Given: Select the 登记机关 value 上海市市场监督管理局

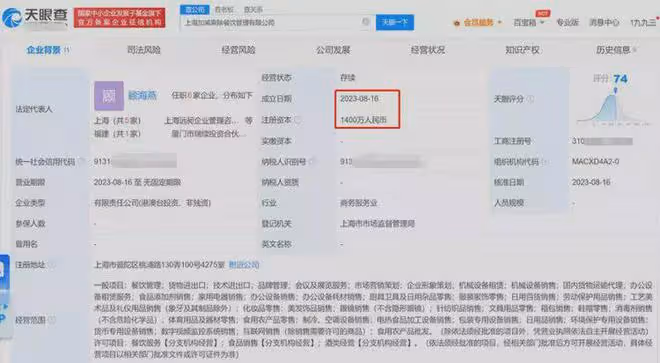Looking at the screenshot, I should (378, 224).
